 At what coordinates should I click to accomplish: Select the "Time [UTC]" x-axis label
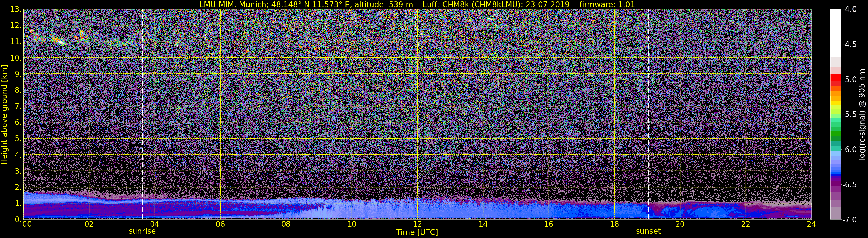tap(417, 232)
